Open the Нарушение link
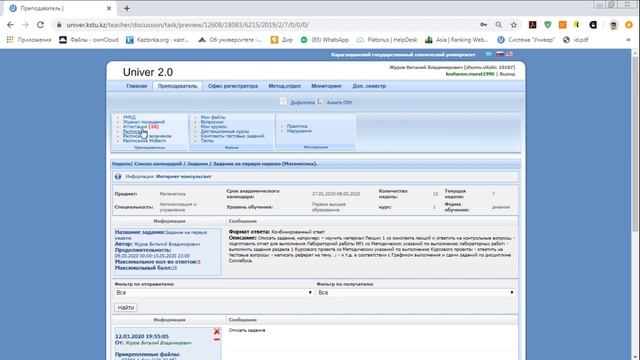Viewport: 640px width, 360px height. tap(299, 131)
